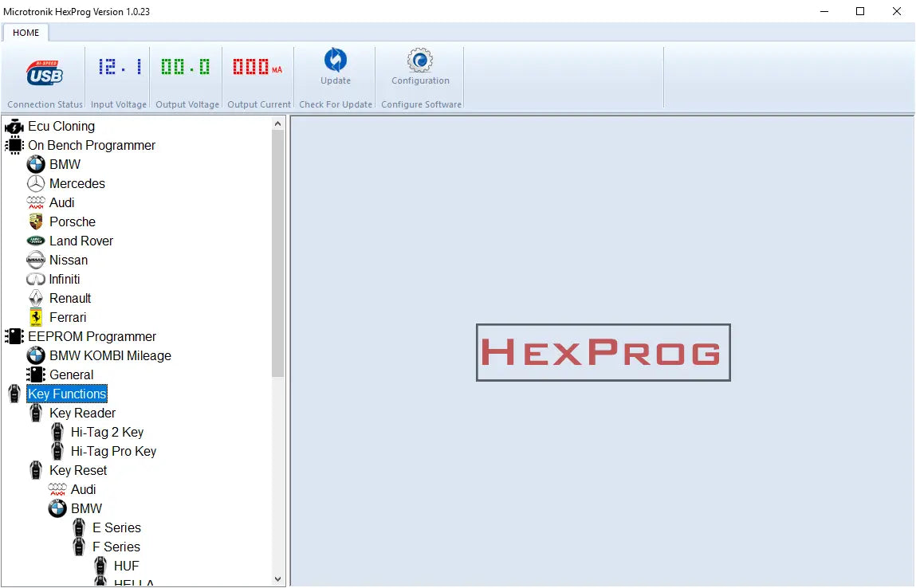Open the Ecu Cloning section icon
916x588 pixels.
(14, 126)
